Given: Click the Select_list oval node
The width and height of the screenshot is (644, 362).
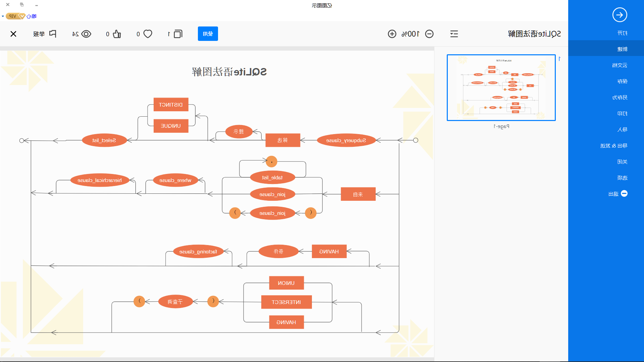Looking at the screenshot, I should click(104, 140).
